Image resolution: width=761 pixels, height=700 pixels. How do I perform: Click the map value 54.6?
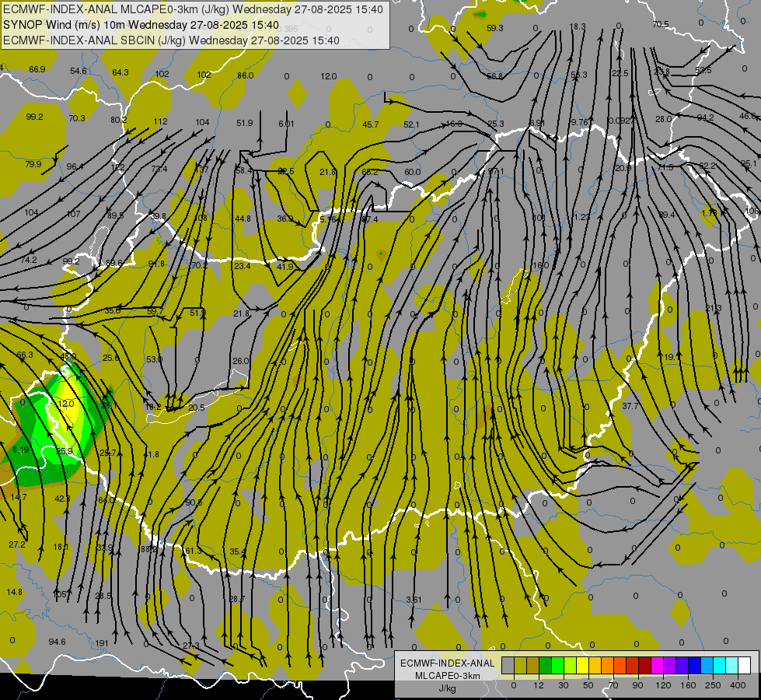click(79, 71)
